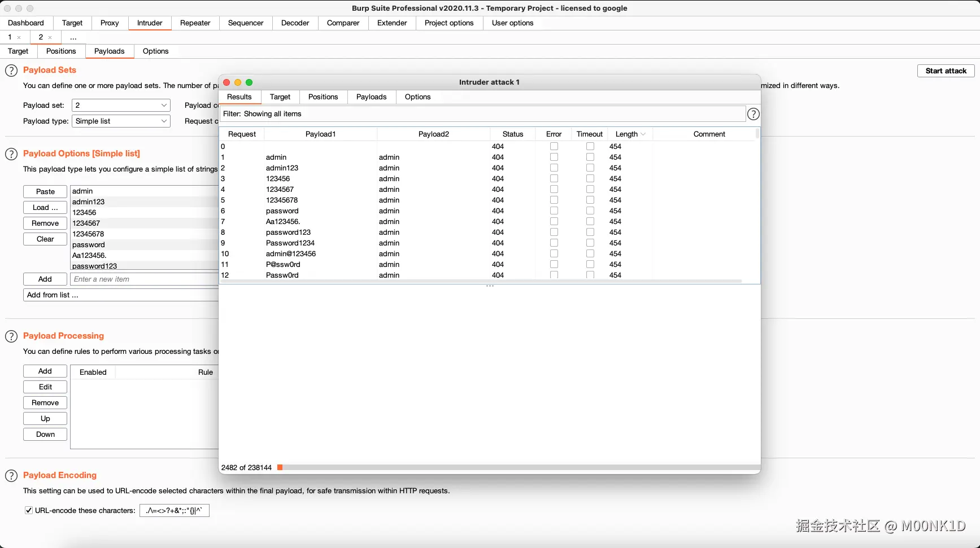Sort results by the Request column
This screenshot has height=548, width=980.
click(242, 134)
